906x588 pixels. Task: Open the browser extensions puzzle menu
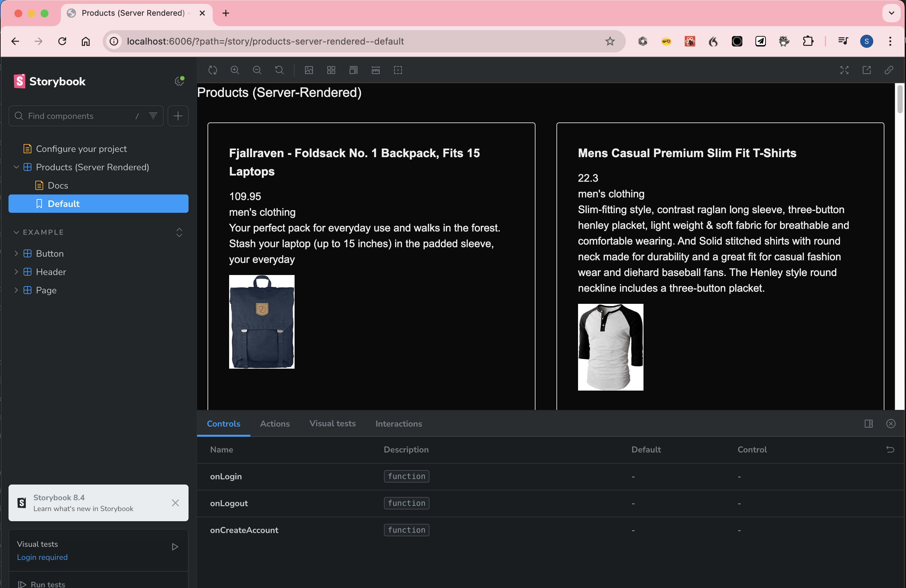click(x=808, y=41)
